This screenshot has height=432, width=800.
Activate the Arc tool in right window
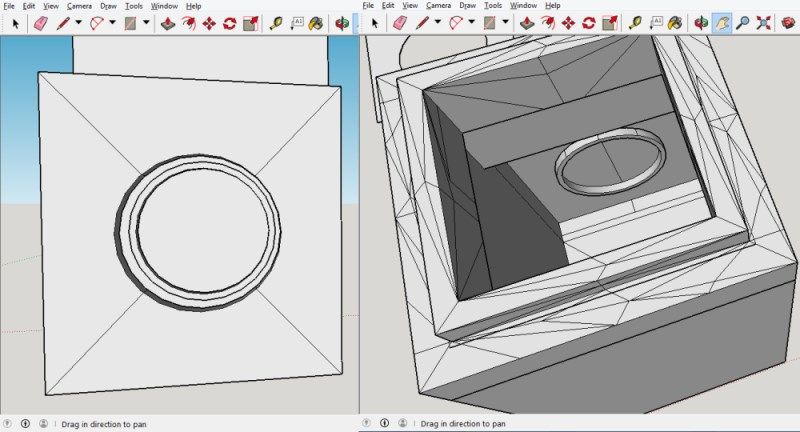click(x=456, y=23)
